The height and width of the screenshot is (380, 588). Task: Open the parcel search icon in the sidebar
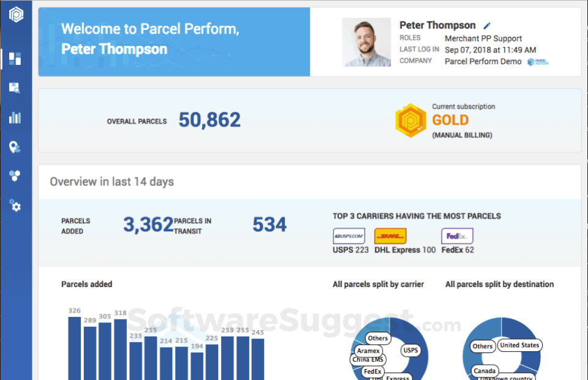pos(15,88)
